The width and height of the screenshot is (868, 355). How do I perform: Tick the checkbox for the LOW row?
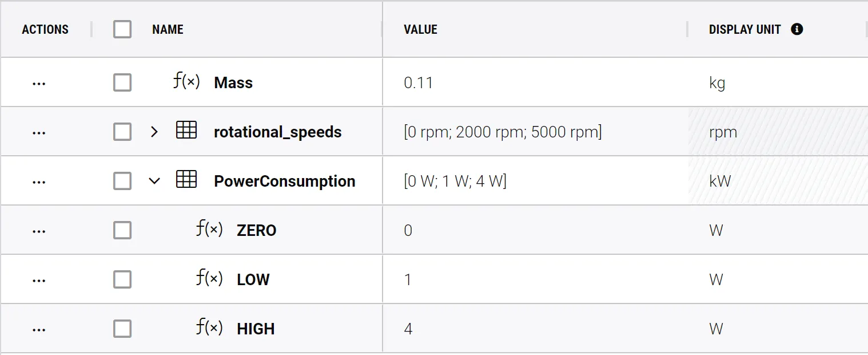pos(122,280)
